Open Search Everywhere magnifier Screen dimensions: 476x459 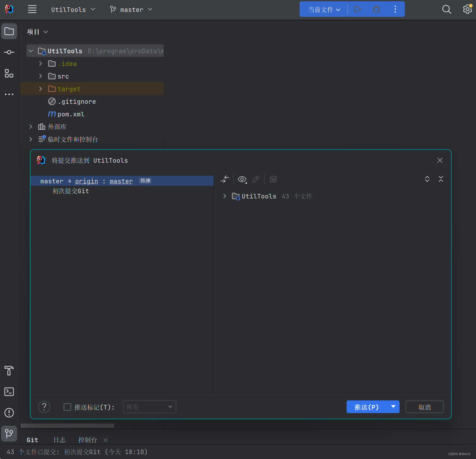[447, 9]
